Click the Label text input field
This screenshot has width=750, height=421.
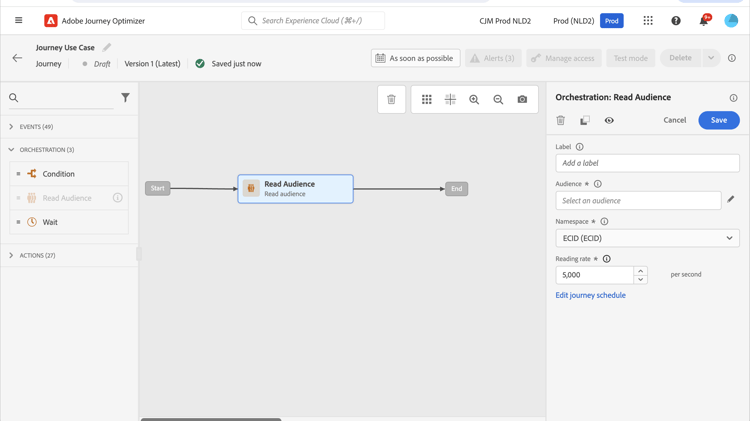pyautogui.click(x=647, y=163)
